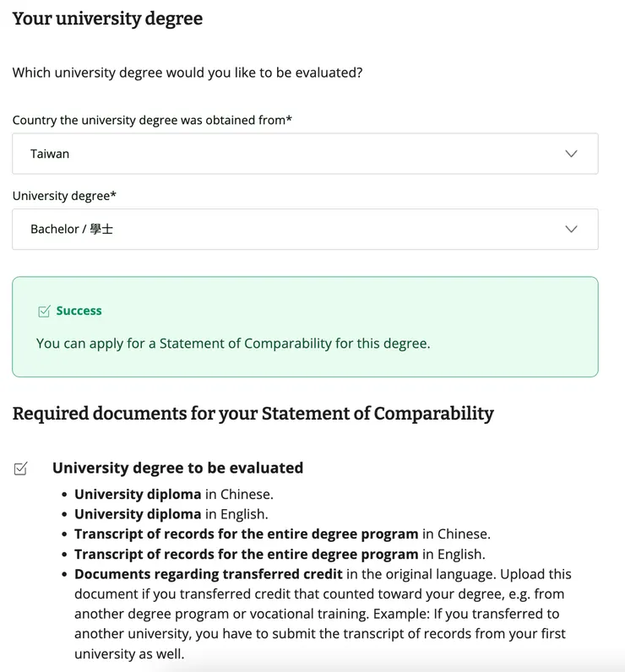Click checklist icon beside University degree to be evaluated
Image resolution: width=625 pixels, height=672 pixels.
pyautogui.click(x=21, y=469)
